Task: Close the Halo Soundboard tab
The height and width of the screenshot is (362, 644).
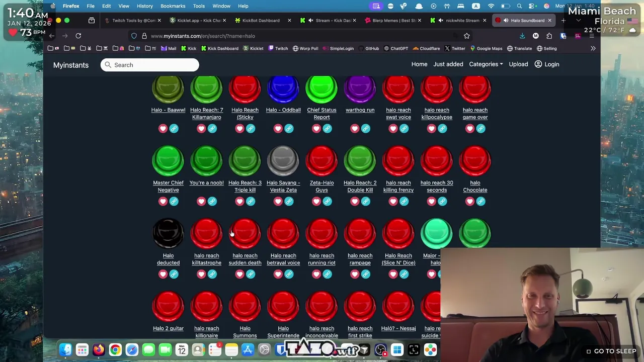Action: [549, 21]
